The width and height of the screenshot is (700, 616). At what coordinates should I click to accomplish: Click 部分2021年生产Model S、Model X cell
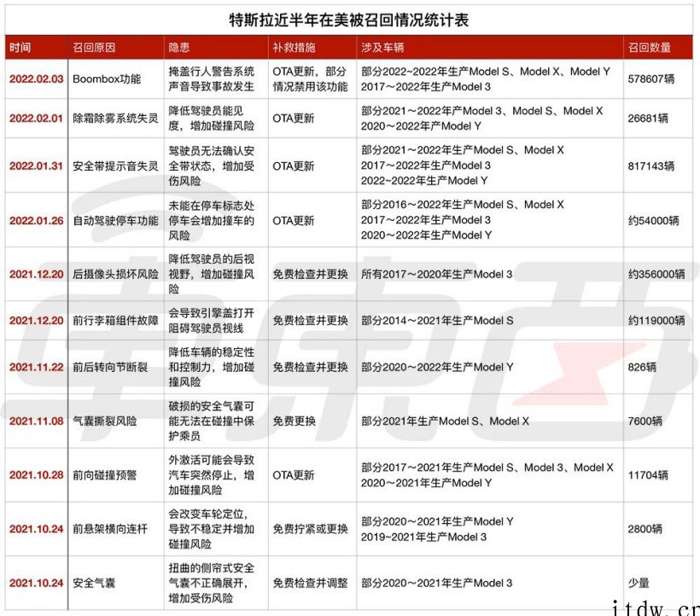click(x=445, y=421)
